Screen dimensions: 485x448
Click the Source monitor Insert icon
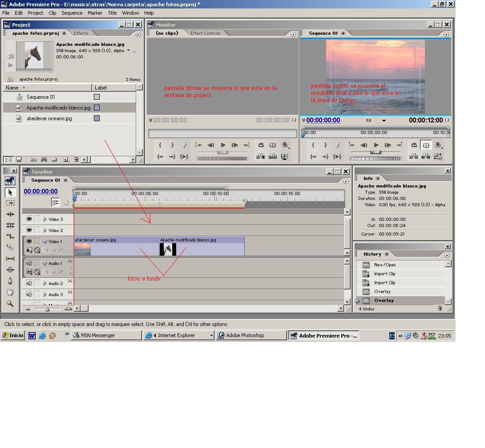coord(260,156)
